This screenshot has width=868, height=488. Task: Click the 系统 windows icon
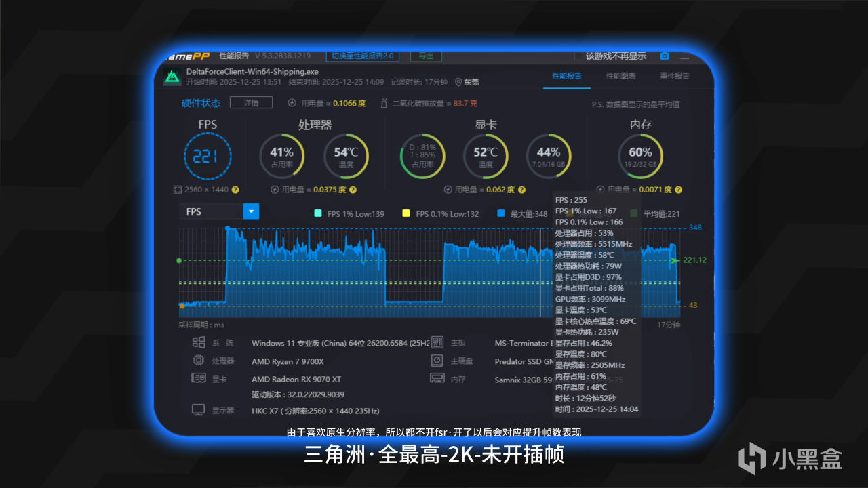(199, 342)
